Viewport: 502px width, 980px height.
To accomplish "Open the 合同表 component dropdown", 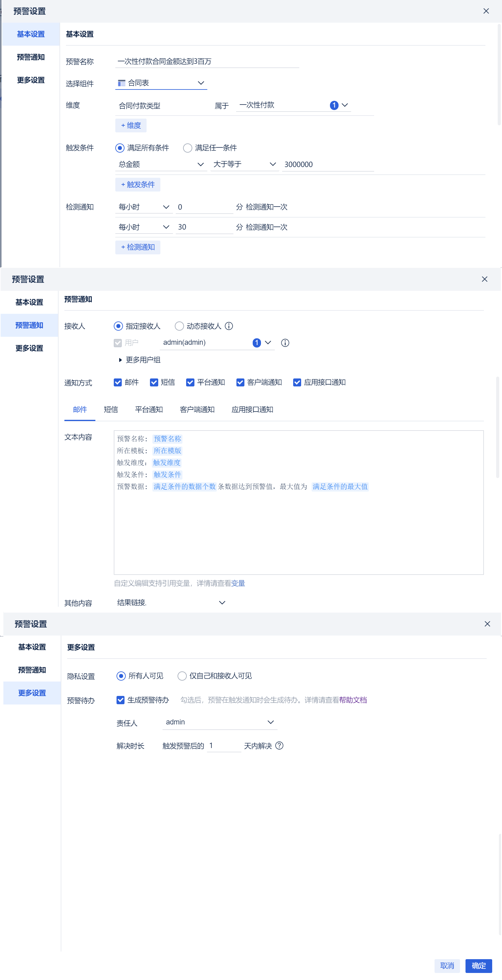I will coord(161,83).
